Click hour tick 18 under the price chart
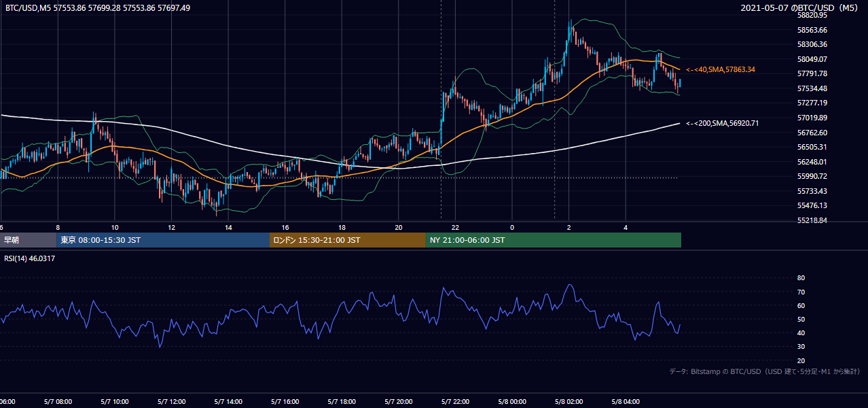 (x=342, y=227)
